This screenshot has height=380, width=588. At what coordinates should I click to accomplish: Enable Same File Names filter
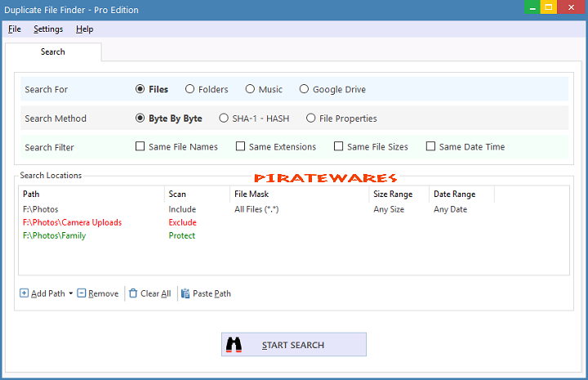click(x=140, y=146)
